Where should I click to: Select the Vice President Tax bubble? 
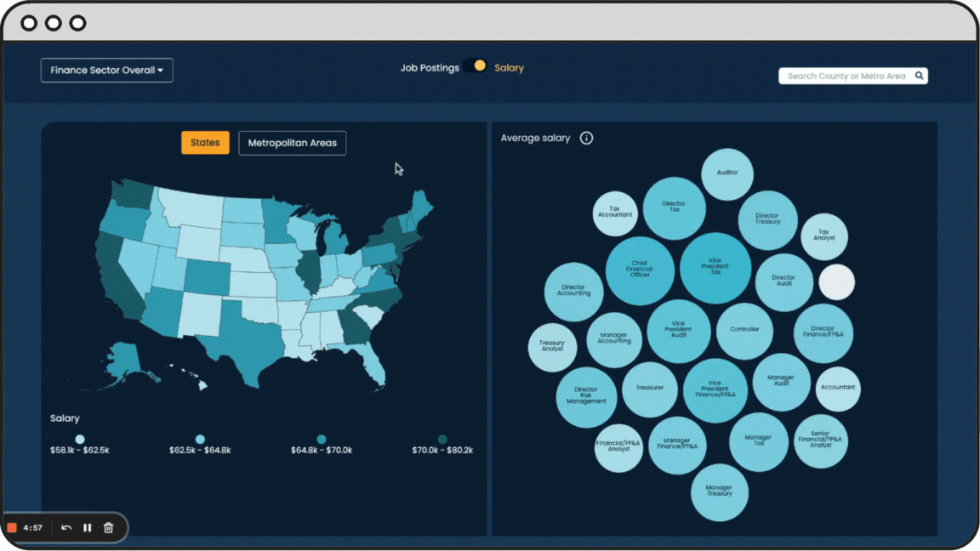point(715,268)
